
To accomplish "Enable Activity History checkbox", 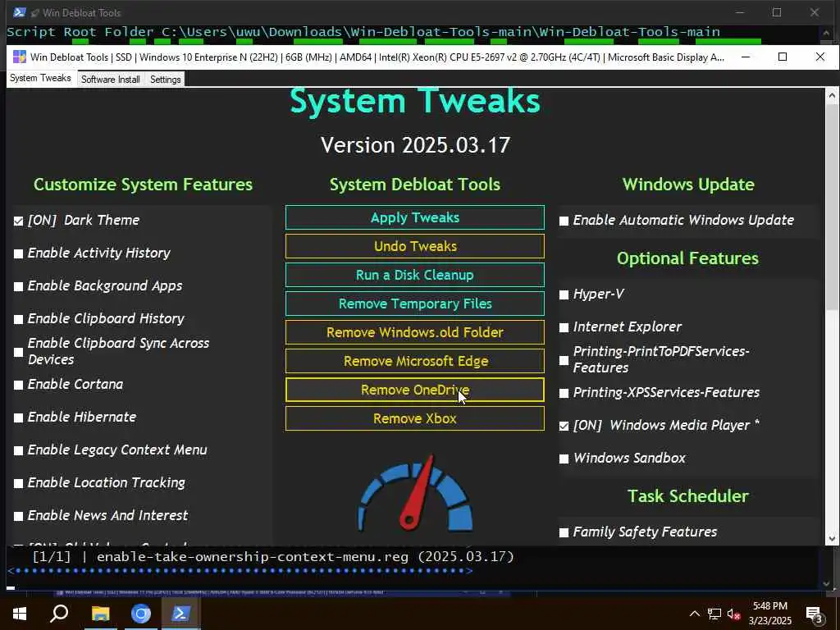I will (19, 253).
